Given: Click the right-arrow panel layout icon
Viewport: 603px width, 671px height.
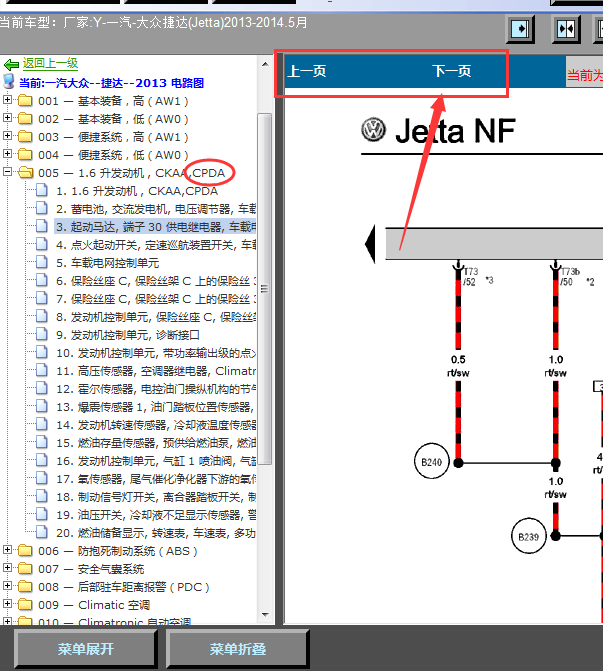Looking at the screenshot, I should coord(520,29).
